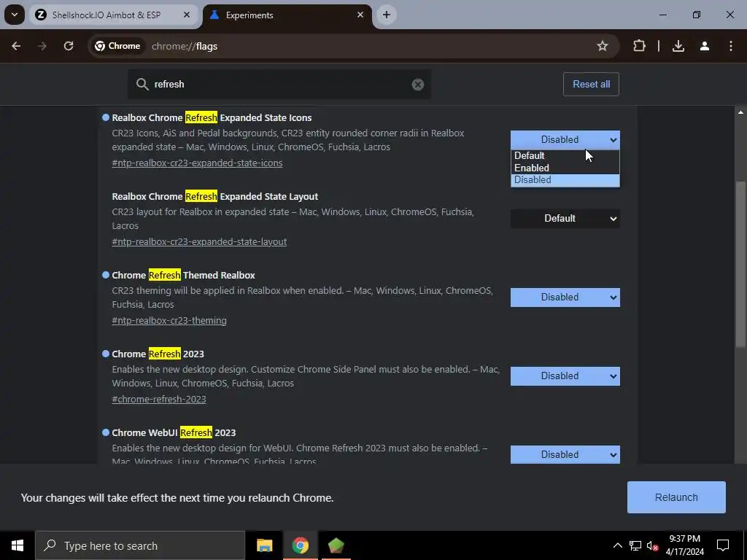The width and height of the screenshot is (747, 560).
Task: Close the Experiments tab
Action: (360, 15)
